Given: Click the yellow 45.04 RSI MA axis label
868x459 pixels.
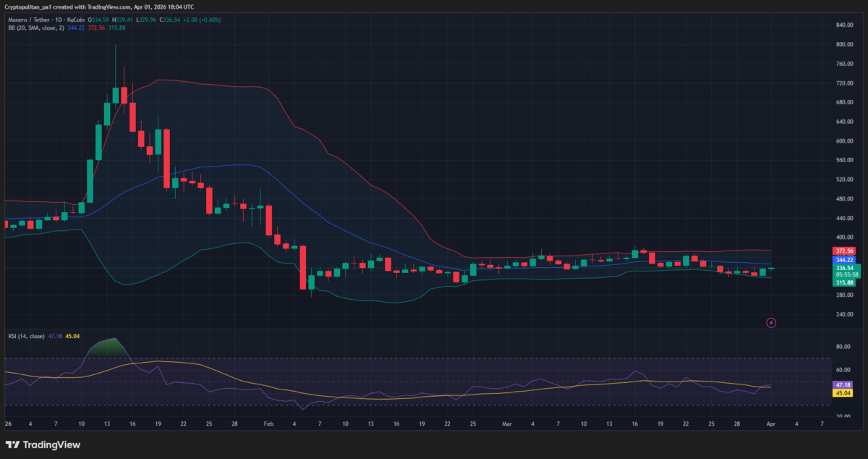Looking at the screenshot, I should 843,393.
